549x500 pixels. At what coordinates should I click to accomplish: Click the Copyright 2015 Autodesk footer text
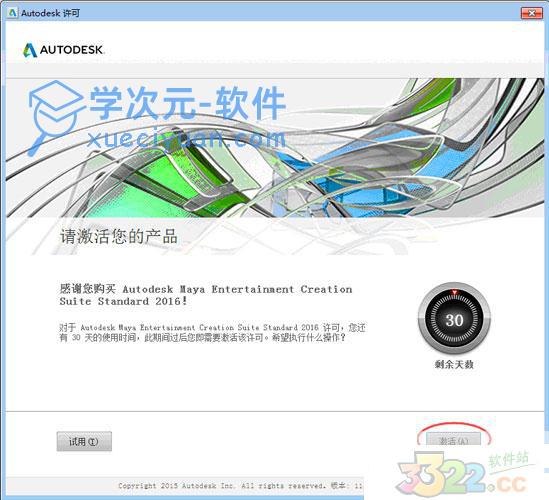click(240, 486)
